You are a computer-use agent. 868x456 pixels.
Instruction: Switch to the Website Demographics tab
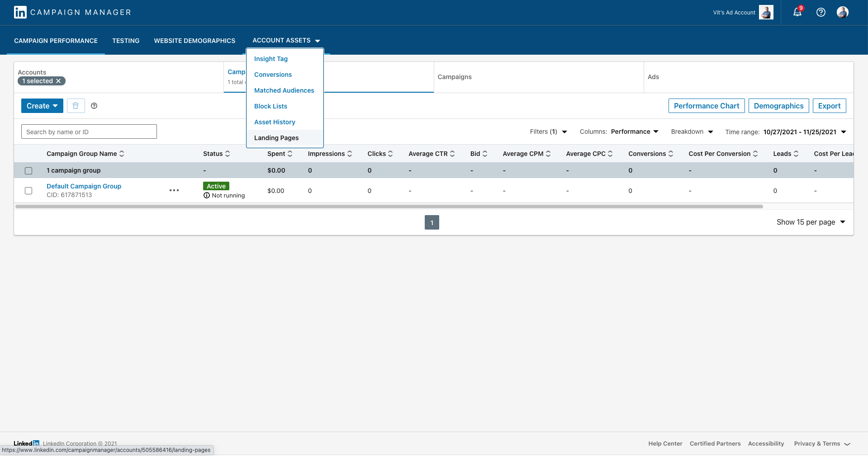point(194,41)
